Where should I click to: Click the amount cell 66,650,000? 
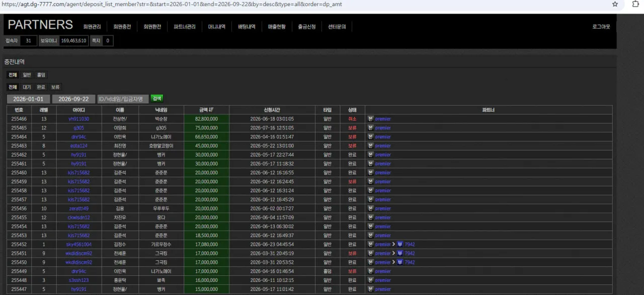206,137
